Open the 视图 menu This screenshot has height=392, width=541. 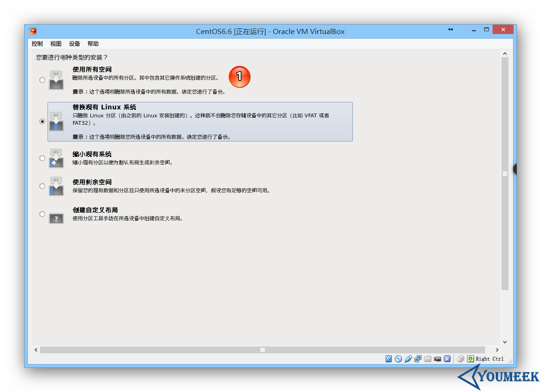coord(55,43)
